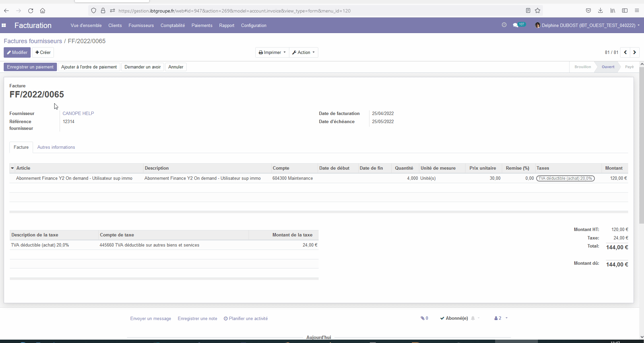Click the browser address bar URL

(x=234, y=11)
